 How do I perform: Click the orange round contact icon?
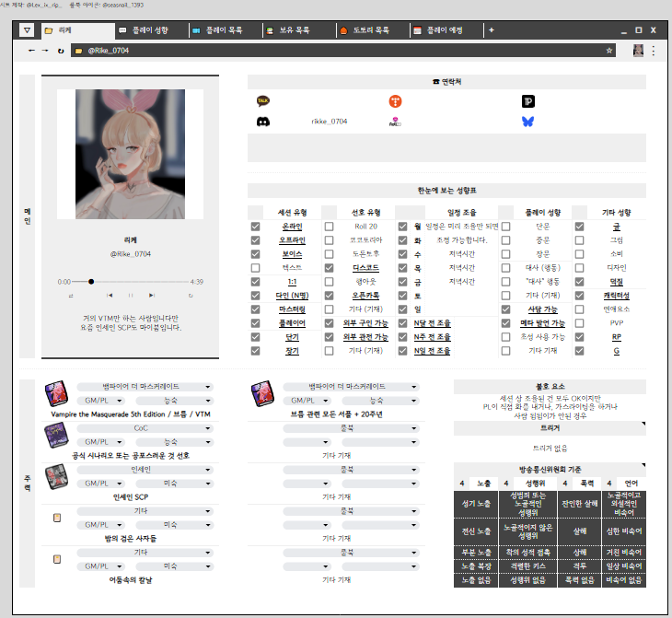395,101
